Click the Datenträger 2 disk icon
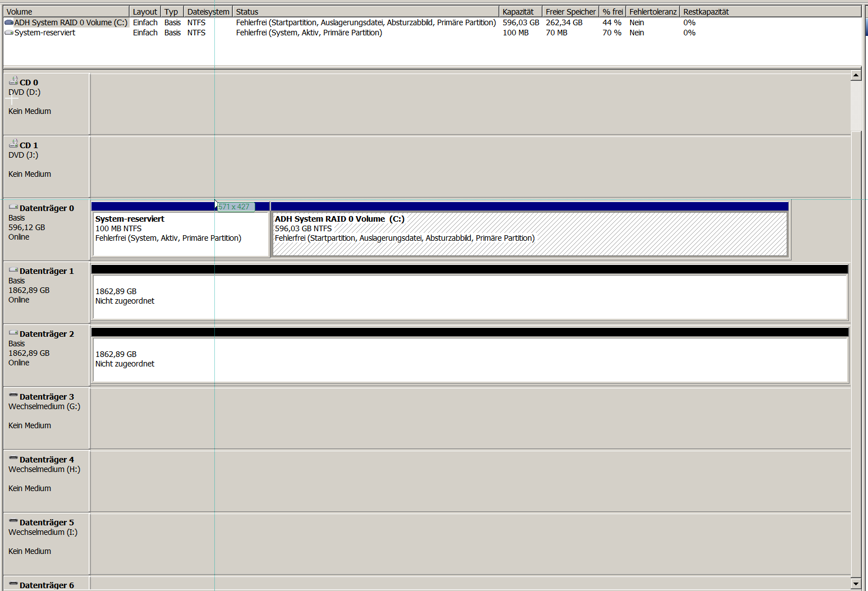Image resolution: width=868 pixels, height=591 pixels. tap(13, 333)
